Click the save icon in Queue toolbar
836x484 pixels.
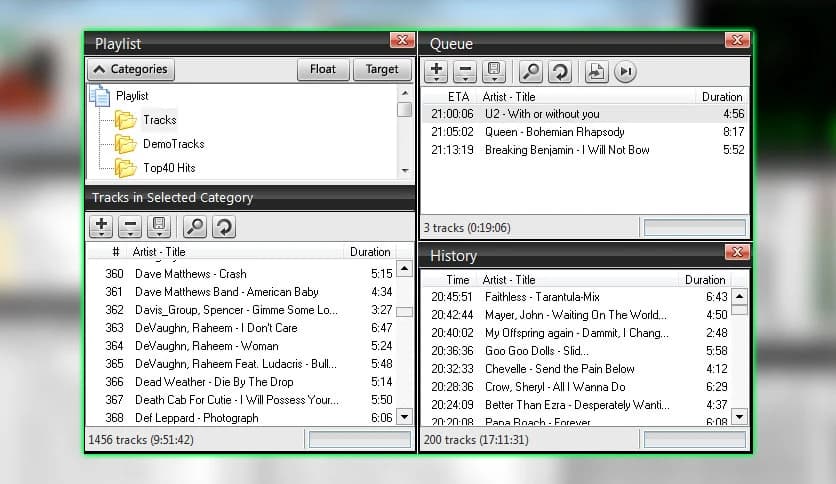[x=493, y=71]
